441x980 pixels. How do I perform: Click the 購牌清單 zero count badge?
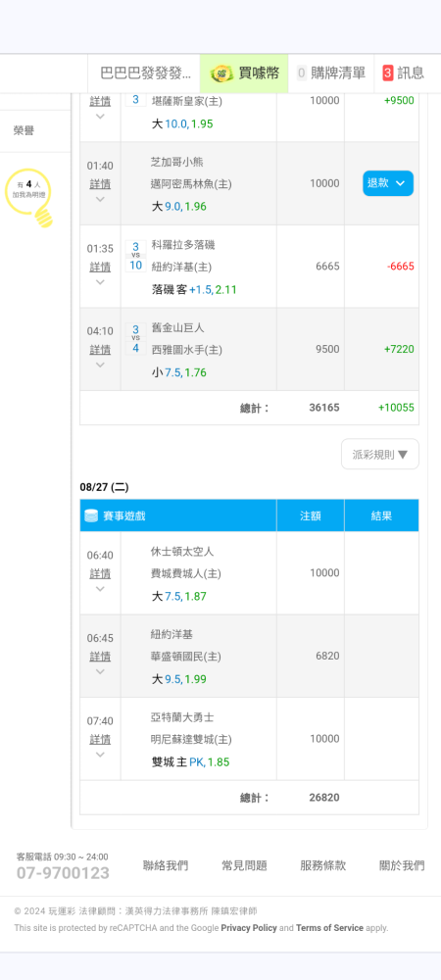pyautogui.click(x=302, y=73)
